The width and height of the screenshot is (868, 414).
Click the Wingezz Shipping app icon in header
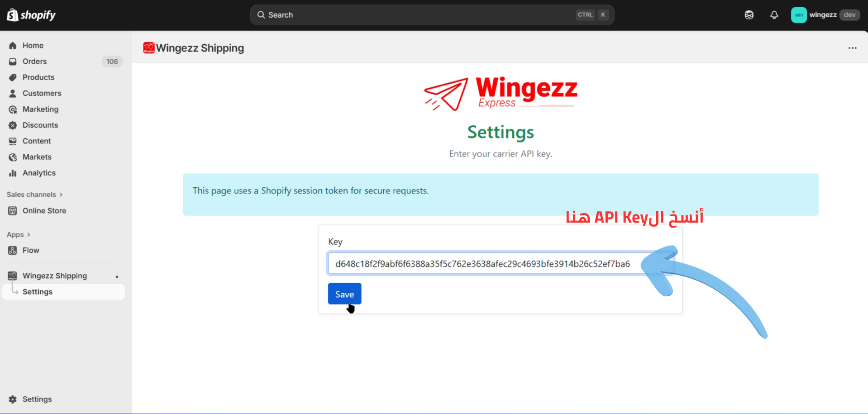148,48
